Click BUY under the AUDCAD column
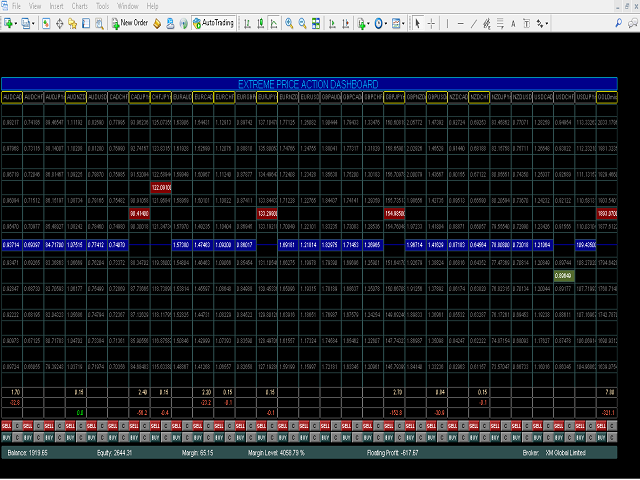Screen dimensions: 640x480 tap(6, 438)
